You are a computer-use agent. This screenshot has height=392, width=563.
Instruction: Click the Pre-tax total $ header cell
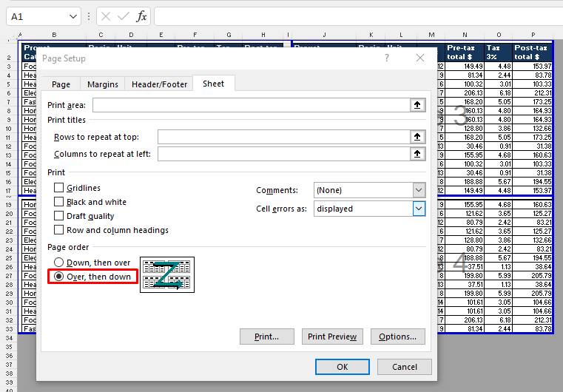click(465, 53)
